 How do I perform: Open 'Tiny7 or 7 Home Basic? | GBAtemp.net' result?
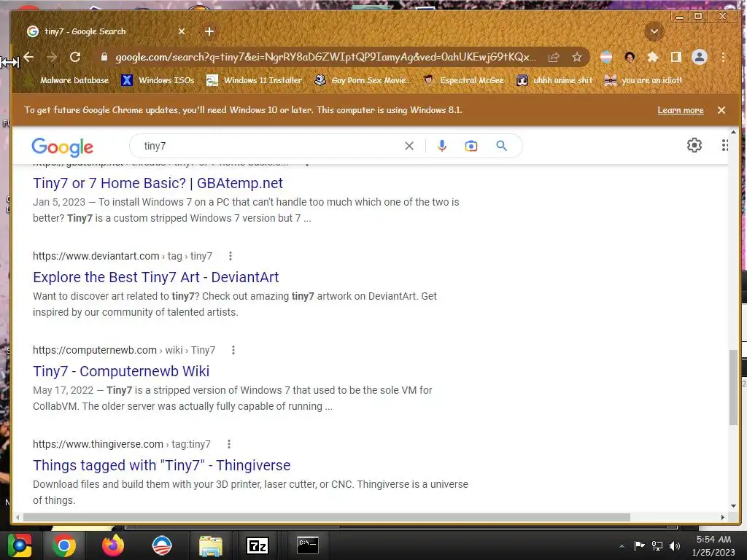(158, 183)
